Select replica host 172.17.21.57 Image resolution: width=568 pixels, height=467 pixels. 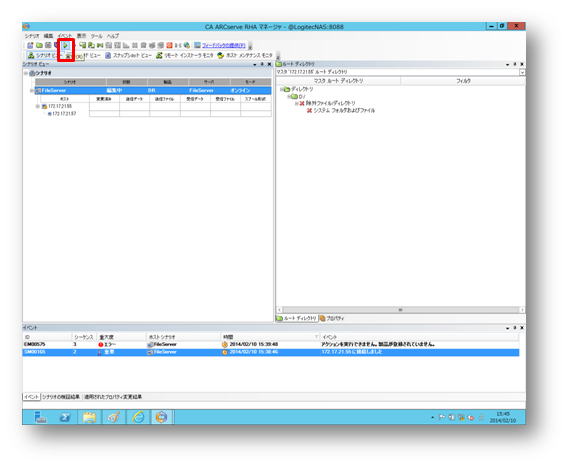[x=64, y=113]
